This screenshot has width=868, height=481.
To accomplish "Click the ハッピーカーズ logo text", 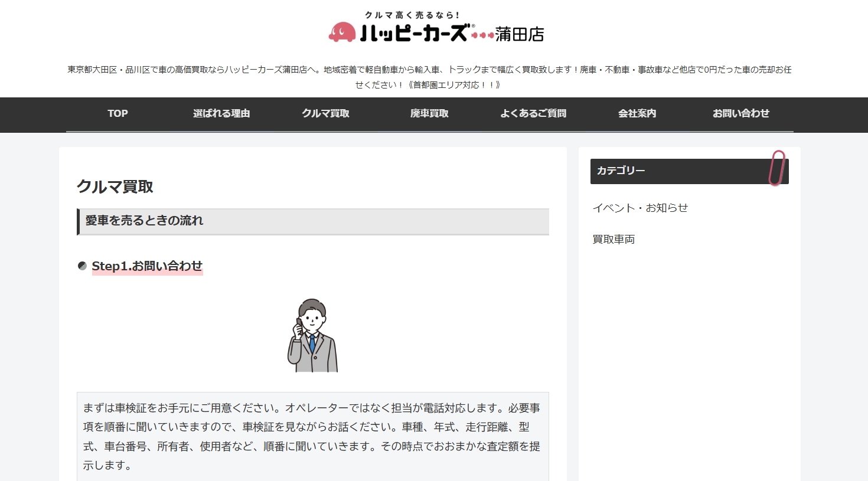I will click(x=414, y=33).
